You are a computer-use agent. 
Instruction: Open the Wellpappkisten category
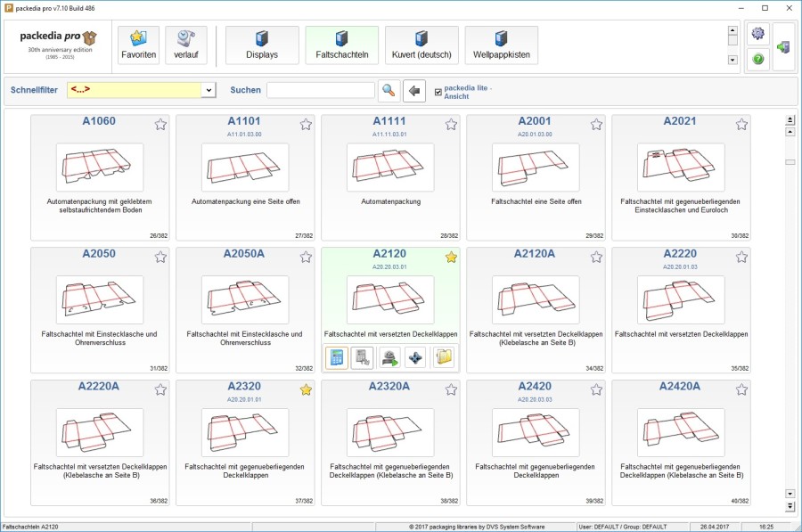click(x=501, y=44)
